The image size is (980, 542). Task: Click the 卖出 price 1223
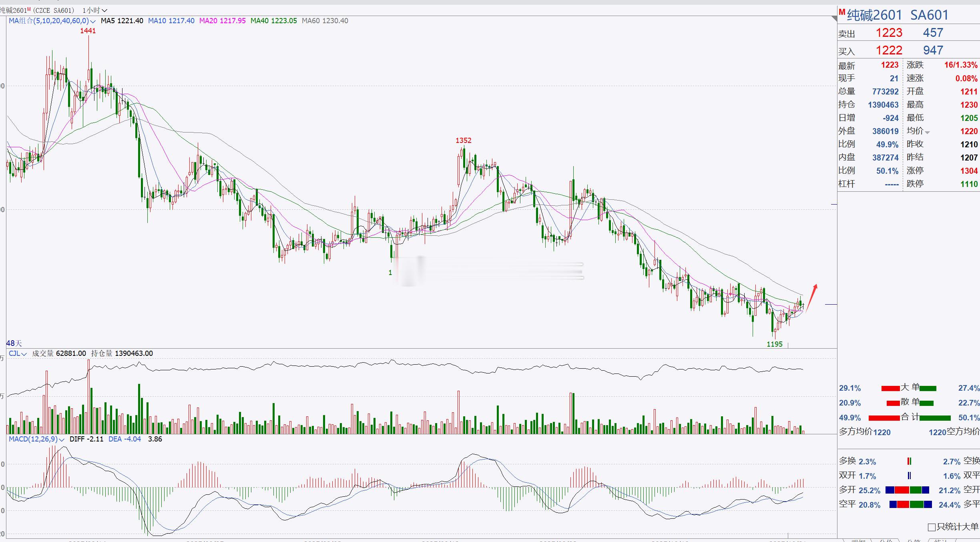889,33
